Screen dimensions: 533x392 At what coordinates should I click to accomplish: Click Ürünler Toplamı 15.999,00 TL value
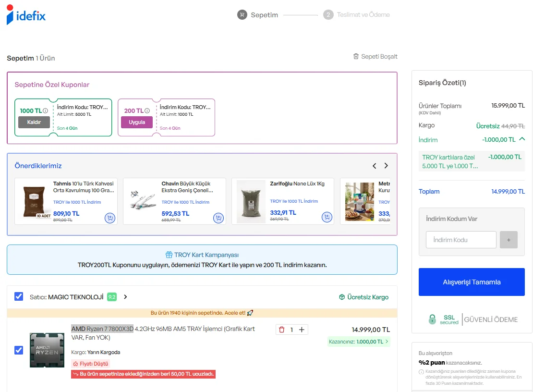tap(508, 105)
